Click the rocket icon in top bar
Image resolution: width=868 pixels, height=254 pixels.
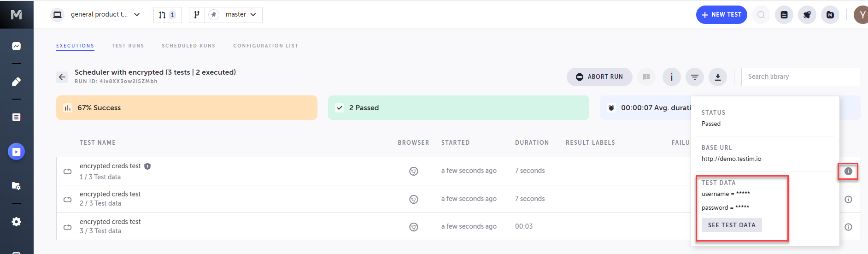(807, 15)
